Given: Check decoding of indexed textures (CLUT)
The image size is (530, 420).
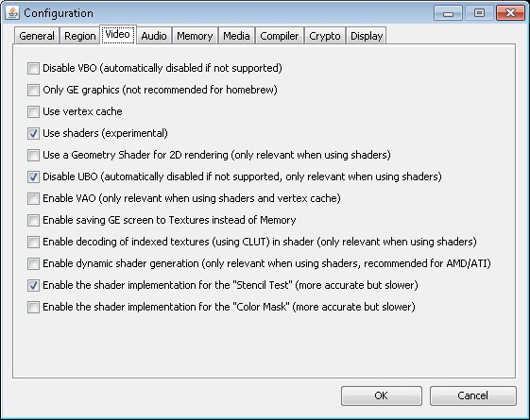Looking at the screenshot, I should click(x=33, y=242).
